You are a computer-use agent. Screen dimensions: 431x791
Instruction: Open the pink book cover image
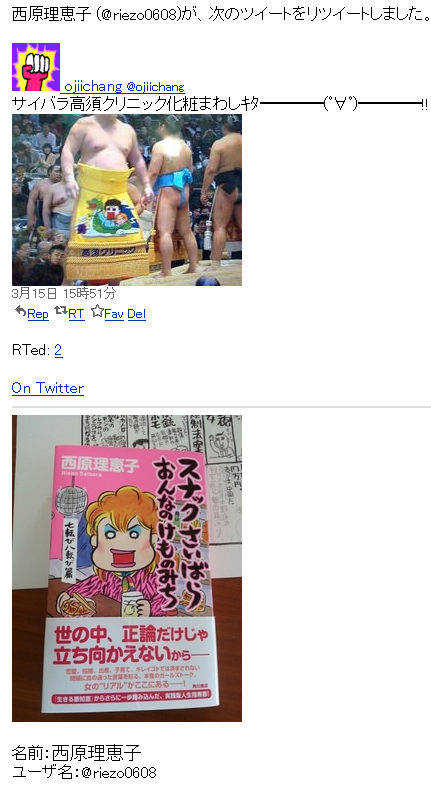[127, 569]
